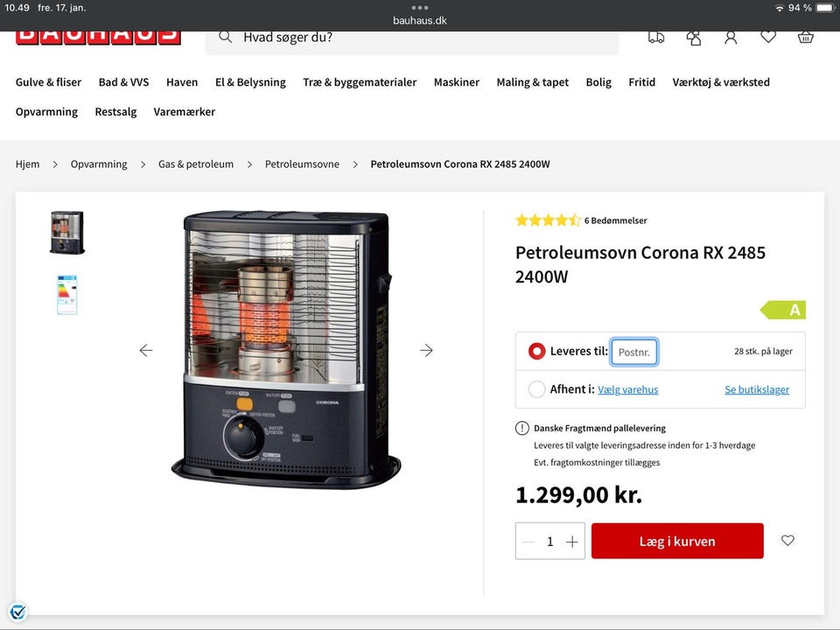Image resolution: width=840 pixels, height=630 pixels.
Task: Decrease quantity with minus button
Action: click(528, 542)
